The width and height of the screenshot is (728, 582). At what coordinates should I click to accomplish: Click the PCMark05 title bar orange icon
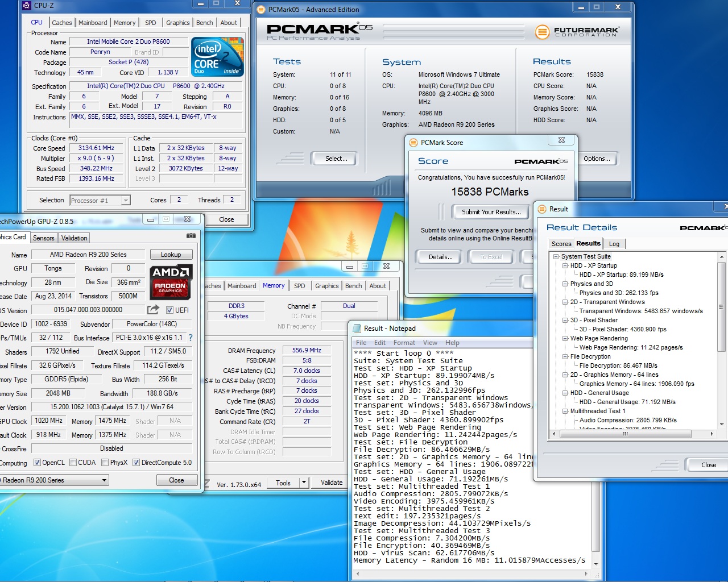[x=261, y=10]
